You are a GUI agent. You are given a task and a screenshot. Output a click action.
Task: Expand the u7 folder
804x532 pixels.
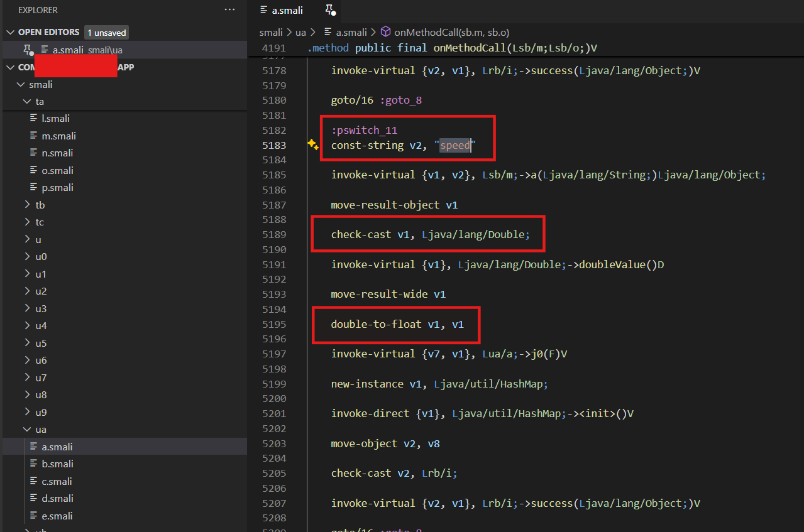click(27, 377)
